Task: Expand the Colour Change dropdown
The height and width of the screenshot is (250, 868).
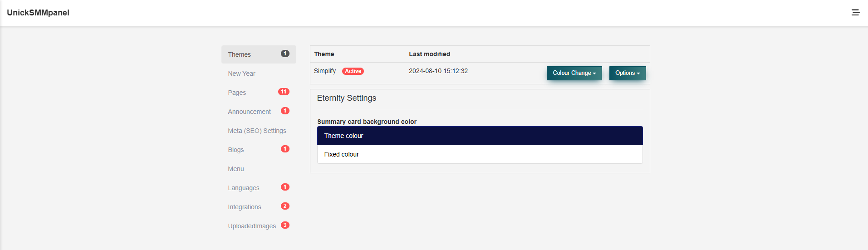Action: tap(574, 73)
